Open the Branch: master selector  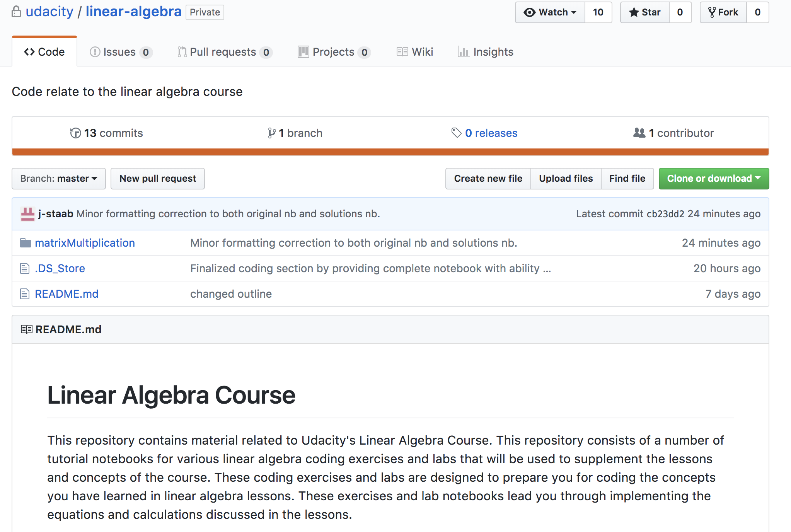click(x=59, y=179)
